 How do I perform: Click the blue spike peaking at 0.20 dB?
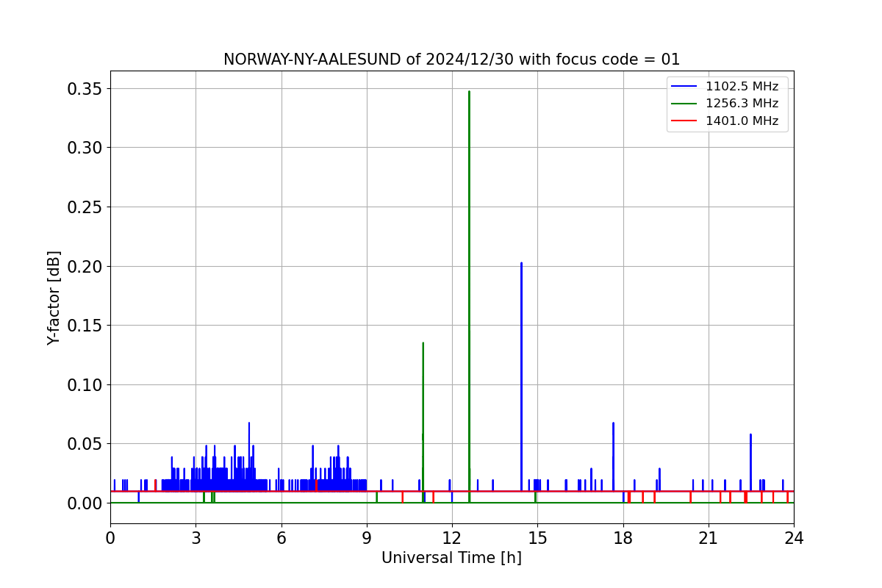click(521, 375)
